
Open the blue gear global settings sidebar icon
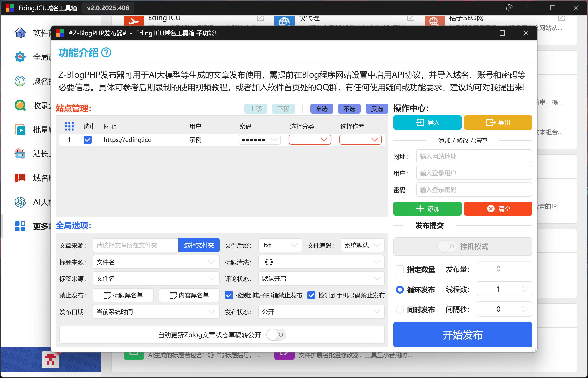pos(20,57)
